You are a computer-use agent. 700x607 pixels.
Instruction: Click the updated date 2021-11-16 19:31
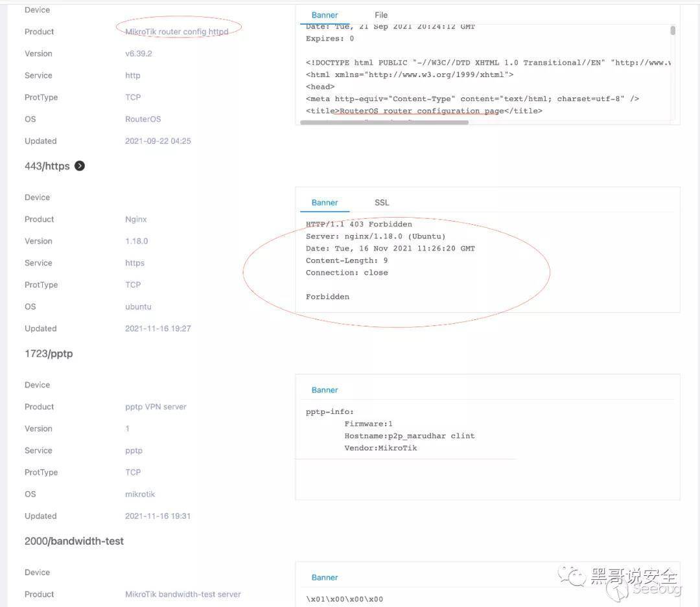click(158, 516)
